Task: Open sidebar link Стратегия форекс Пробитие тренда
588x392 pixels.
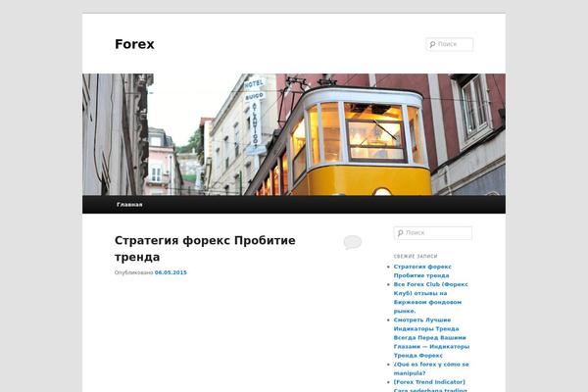Action: pos(422,270)
